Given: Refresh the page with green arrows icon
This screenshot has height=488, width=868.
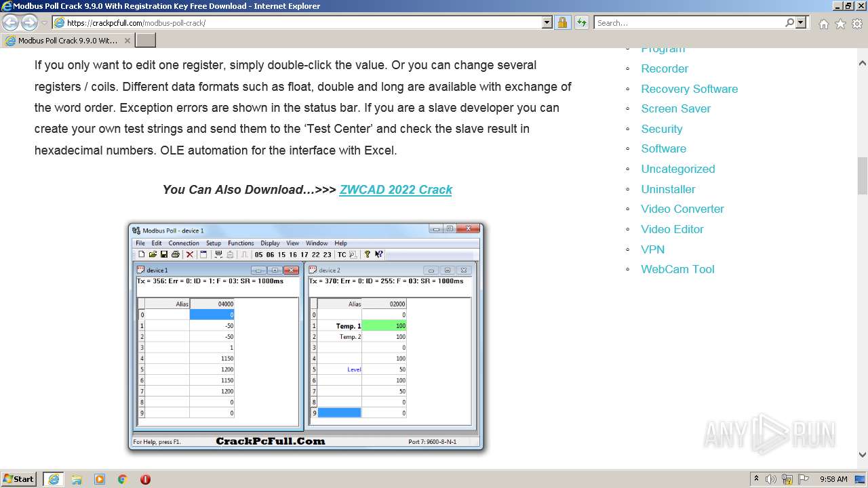Looking at the screenshot, I should tap(582, 22).
